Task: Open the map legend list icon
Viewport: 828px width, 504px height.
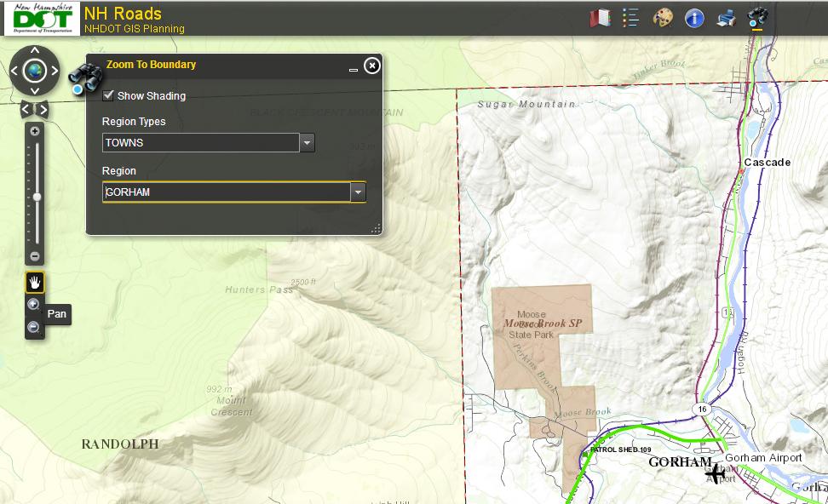Action: [630, 18]
